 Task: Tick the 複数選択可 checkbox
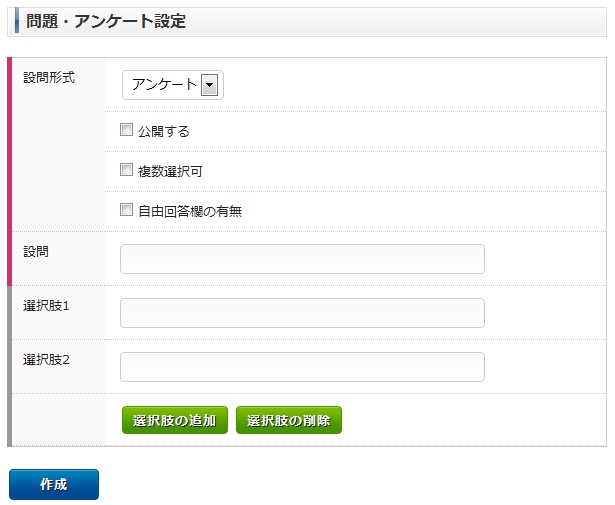[x=126, y=170]
